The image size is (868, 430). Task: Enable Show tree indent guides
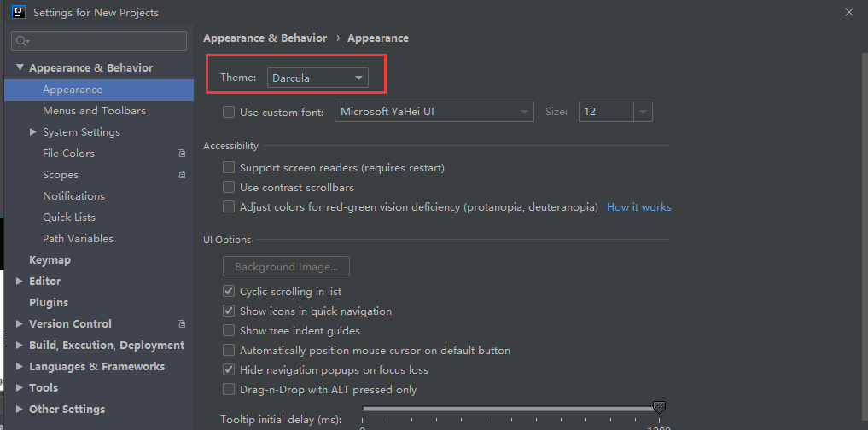(x=229, y=330)
